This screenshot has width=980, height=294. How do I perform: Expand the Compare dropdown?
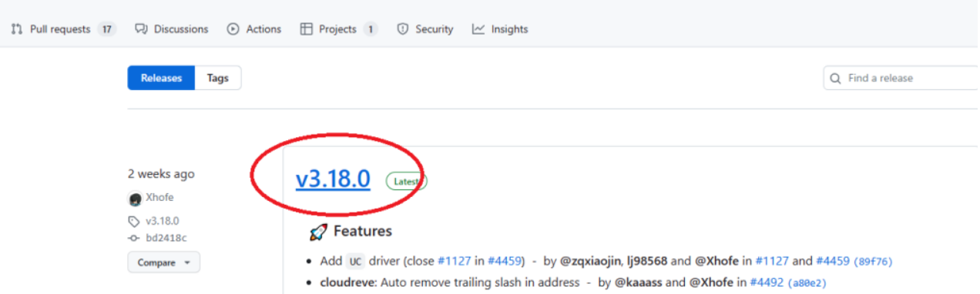coord(164,262)
